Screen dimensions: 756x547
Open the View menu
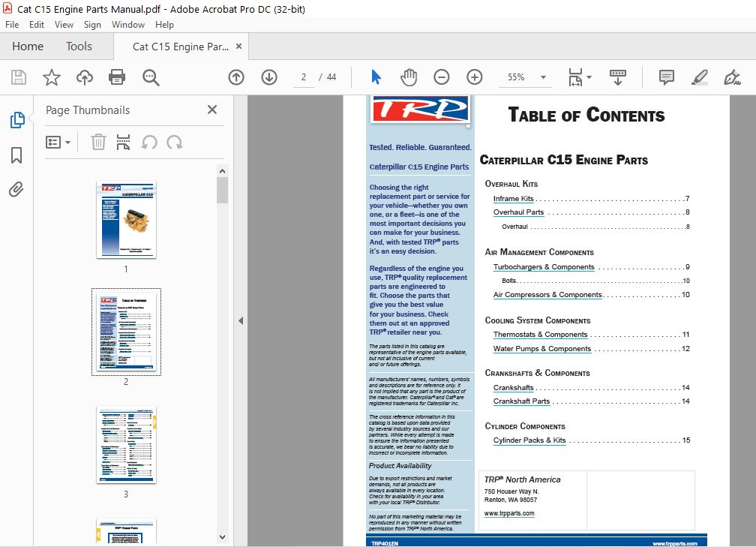click(x=64, y=25)
